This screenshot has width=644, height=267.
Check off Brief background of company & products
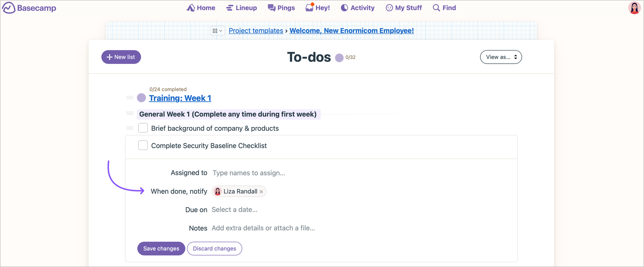pyautogui.click(x=143, y=128)
